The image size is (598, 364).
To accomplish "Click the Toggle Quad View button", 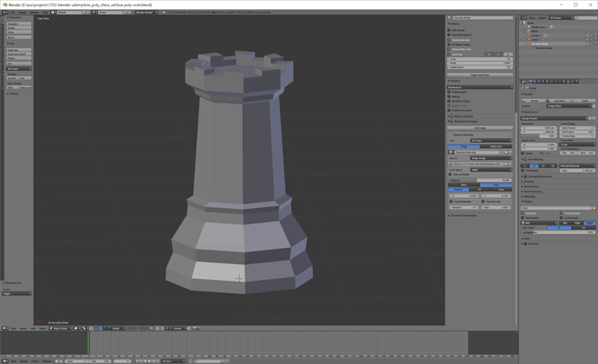I will [480, 75].
